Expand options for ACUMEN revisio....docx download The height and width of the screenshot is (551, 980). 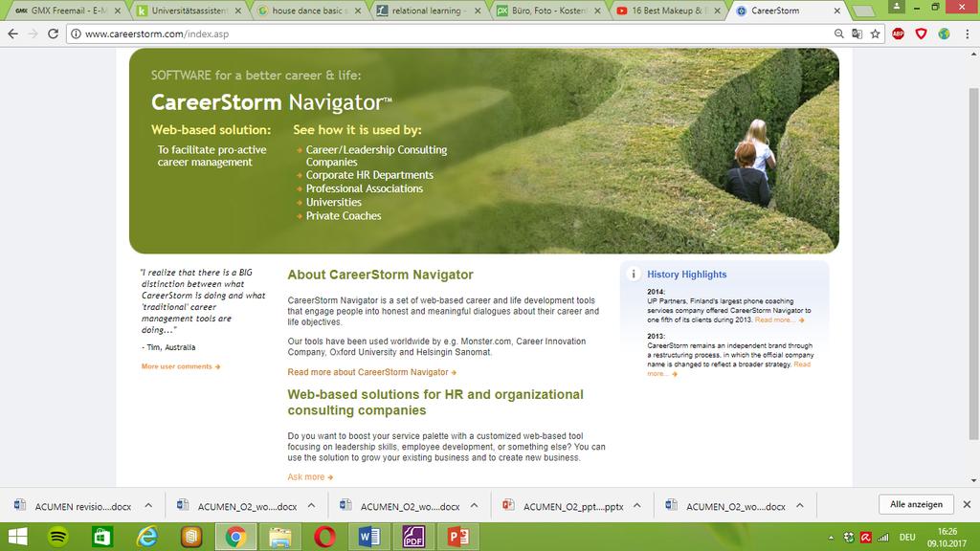pyautogui.click(x=148, y=505)
